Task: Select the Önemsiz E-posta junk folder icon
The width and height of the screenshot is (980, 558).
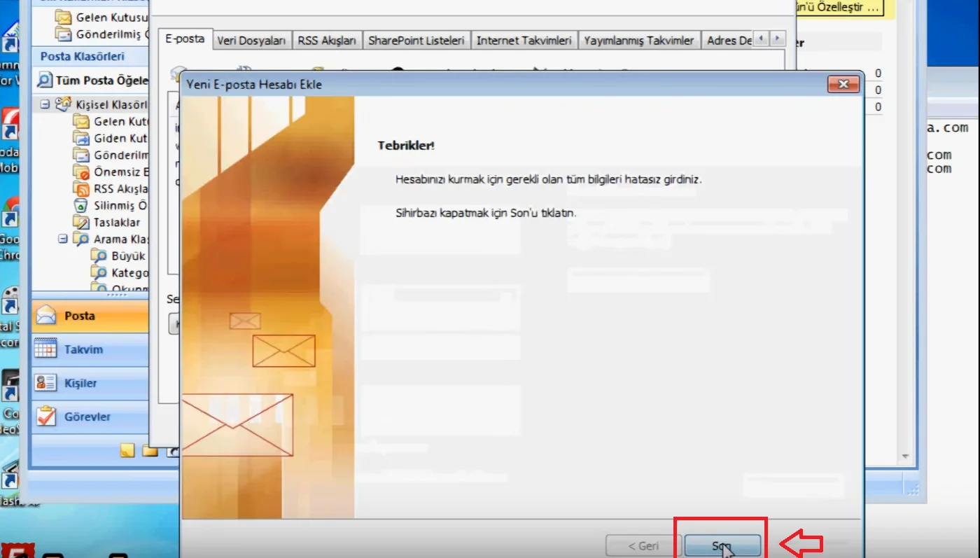Action: pos(81,172)
